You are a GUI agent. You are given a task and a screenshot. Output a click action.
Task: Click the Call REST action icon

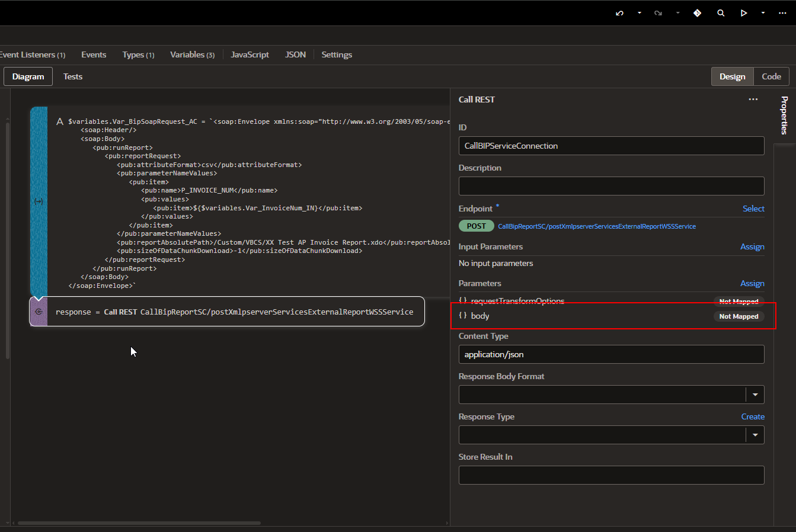[x=39, y=312]
